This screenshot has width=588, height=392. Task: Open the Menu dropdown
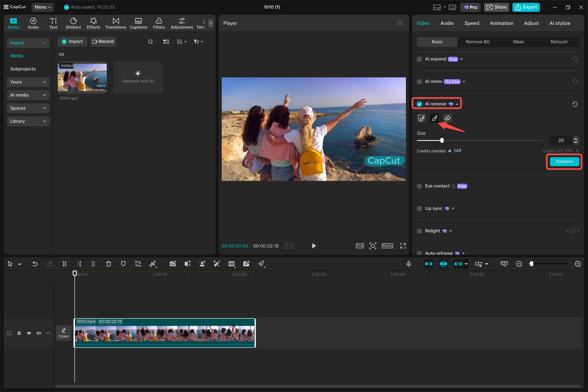pos(42,7)
